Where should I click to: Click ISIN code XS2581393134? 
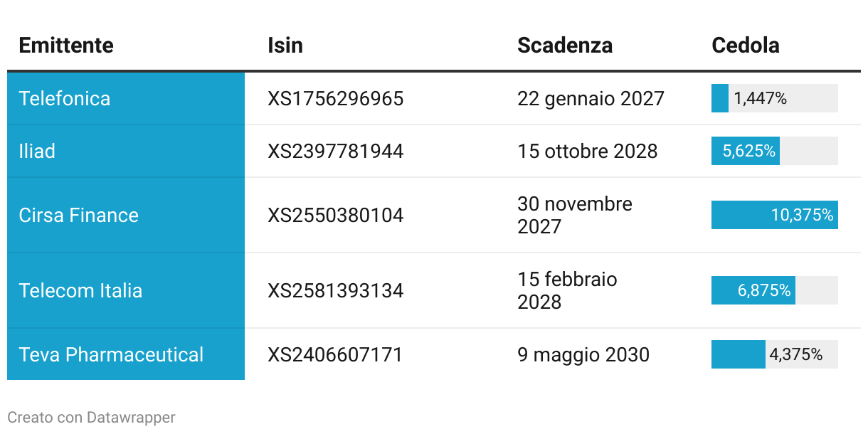pyautogui.click(x=336, y=290)
